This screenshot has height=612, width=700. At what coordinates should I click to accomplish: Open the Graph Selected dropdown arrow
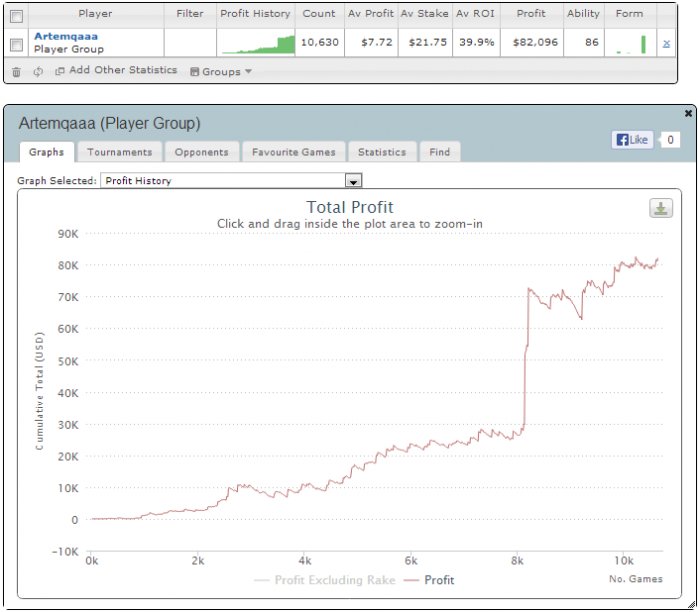[x=353, y=181]
